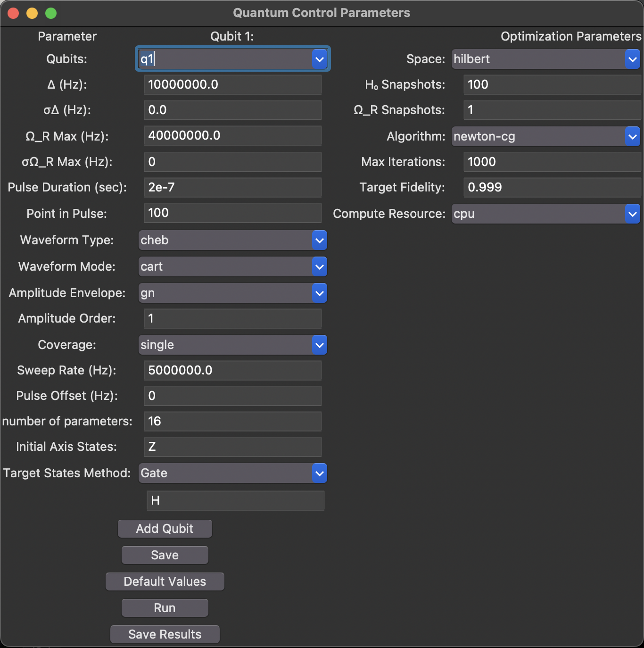The image size is (644, 648).
Task: Click the Amplitude Order input field
Action: [x=233, y=318]
